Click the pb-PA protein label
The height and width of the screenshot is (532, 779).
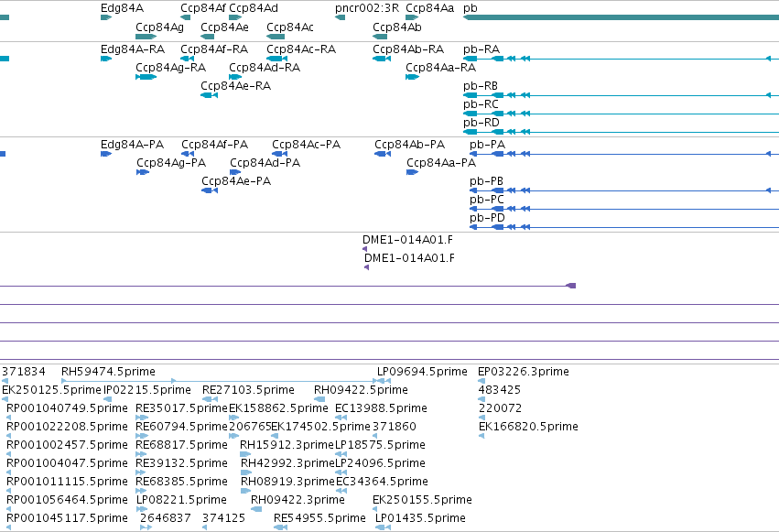487,145
